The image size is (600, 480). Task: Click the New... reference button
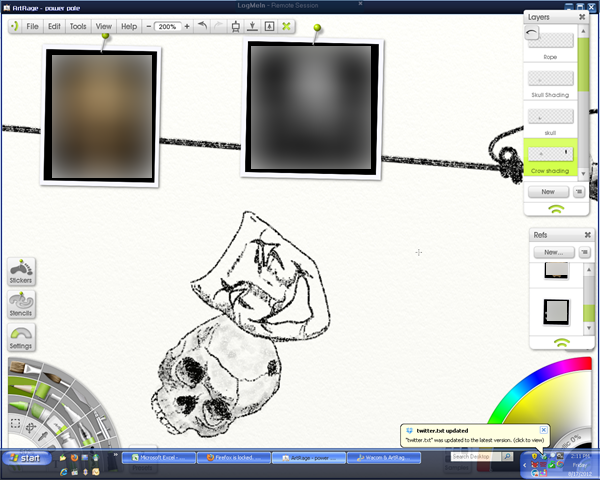554,252
